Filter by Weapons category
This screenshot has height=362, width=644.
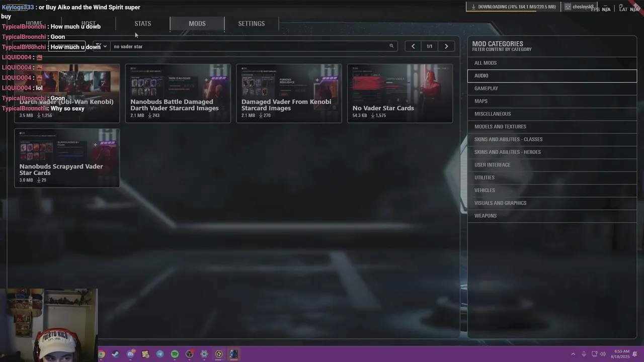tap(552, 216)
